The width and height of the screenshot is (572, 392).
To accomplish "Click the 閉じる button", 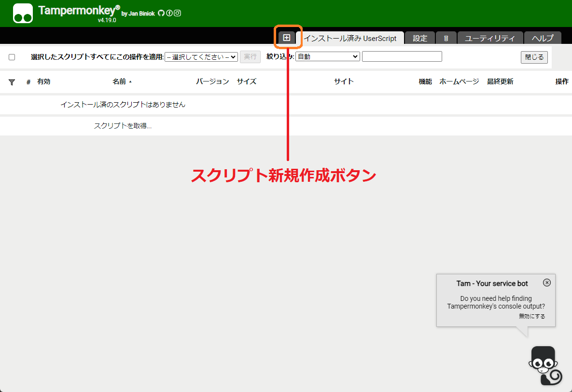I will [x=534, y=56].
